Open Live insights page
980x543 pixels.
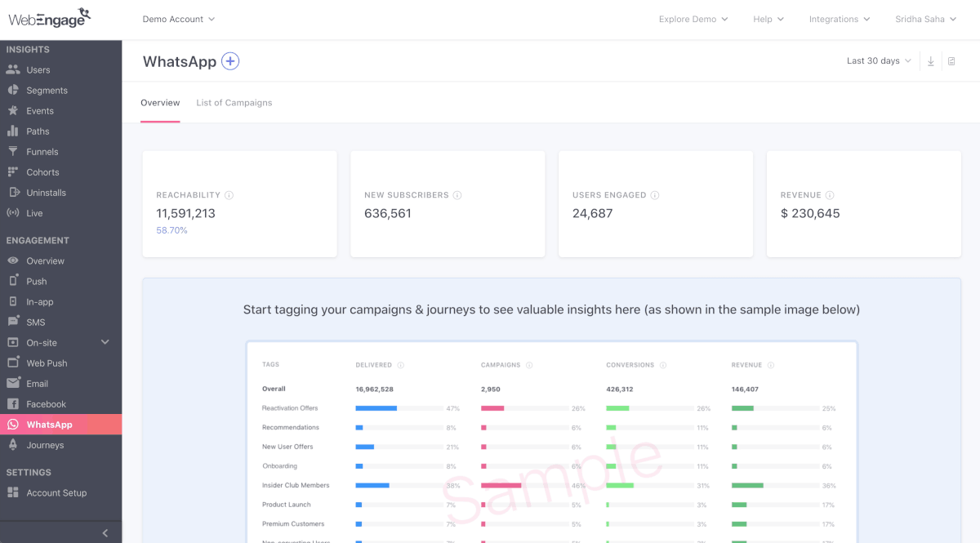[x=34, y=213]
